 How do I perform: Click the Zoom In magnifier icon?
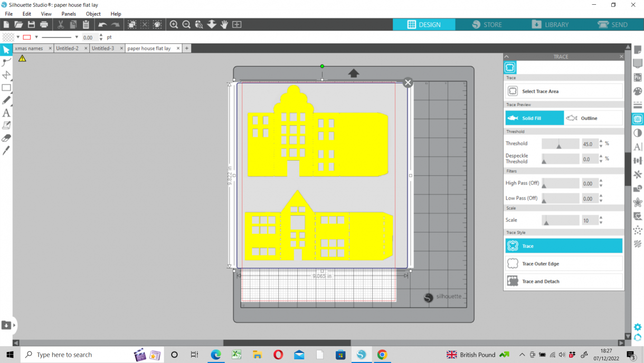[174, 24]
